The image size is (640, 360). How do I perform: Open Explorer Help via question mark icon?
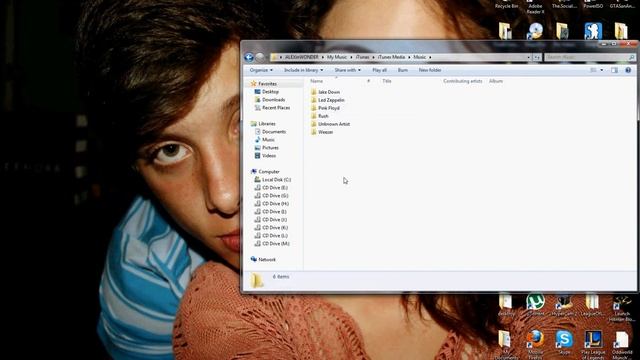coord(628,70)
